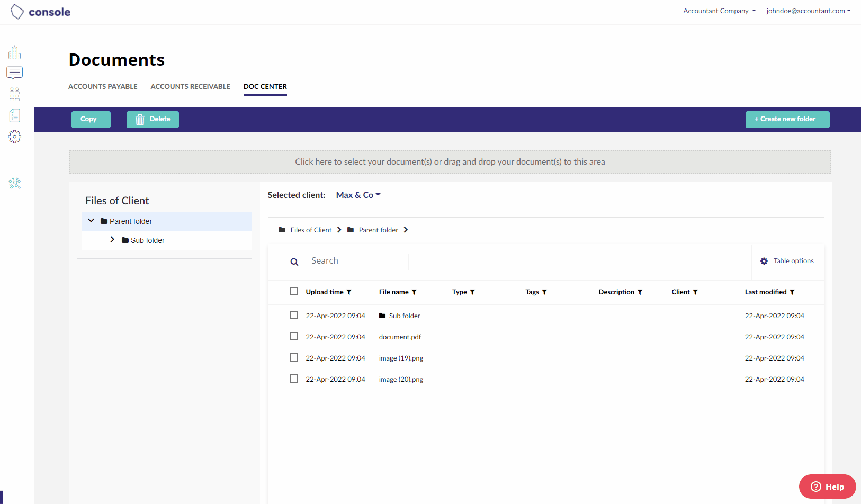This screenshot has height=504, width=861.
Task: Toggle the select-all checkbox in table header
Action: pyautogui.click(x=294, y=291)
